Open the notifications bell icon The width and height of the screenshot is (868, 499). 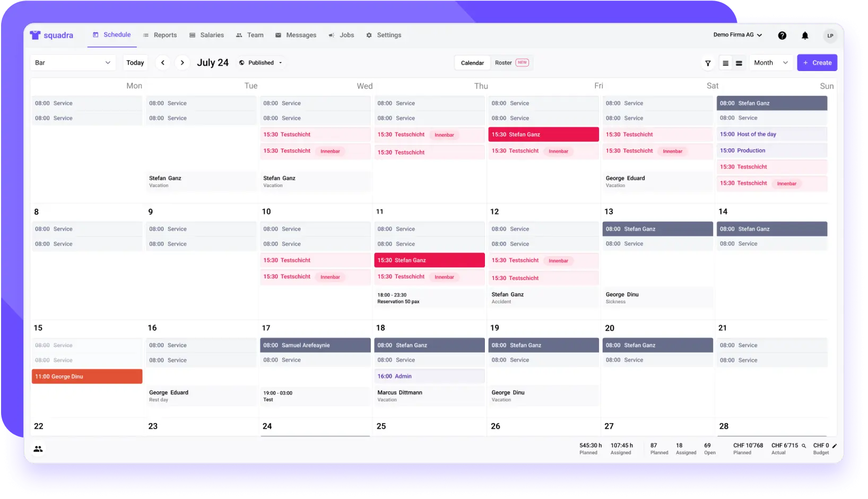(805, 36)
